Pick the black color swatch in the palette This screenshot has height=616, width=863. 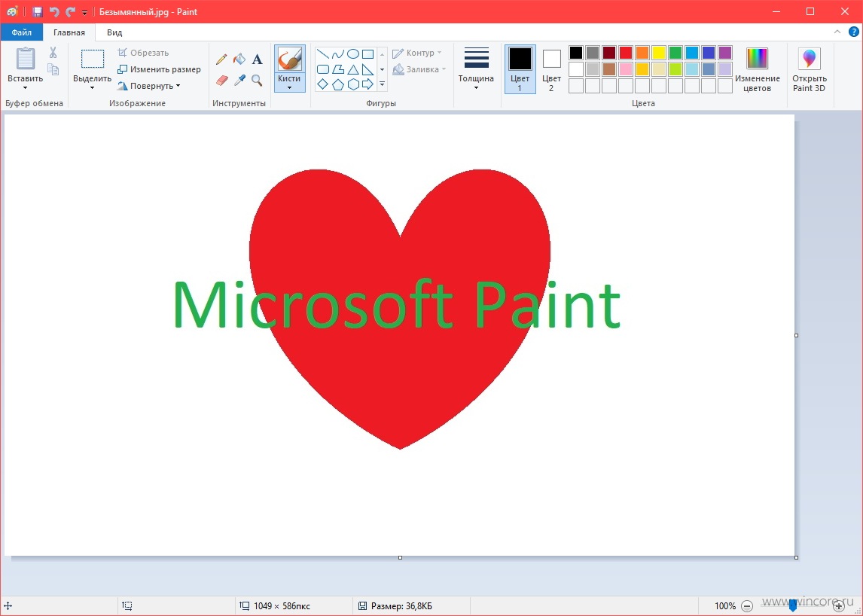575,52
